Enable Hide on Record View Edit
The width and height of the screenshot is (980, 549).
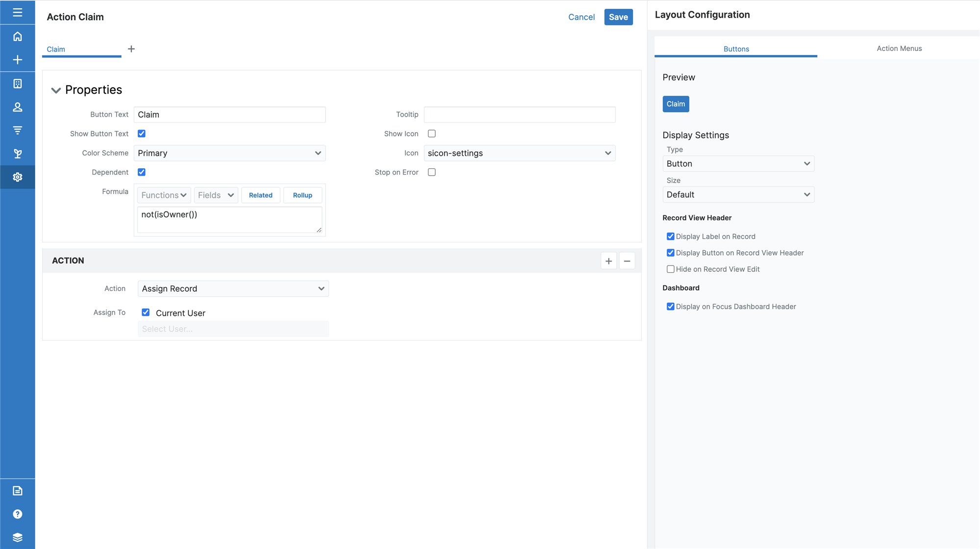point(670,269)
